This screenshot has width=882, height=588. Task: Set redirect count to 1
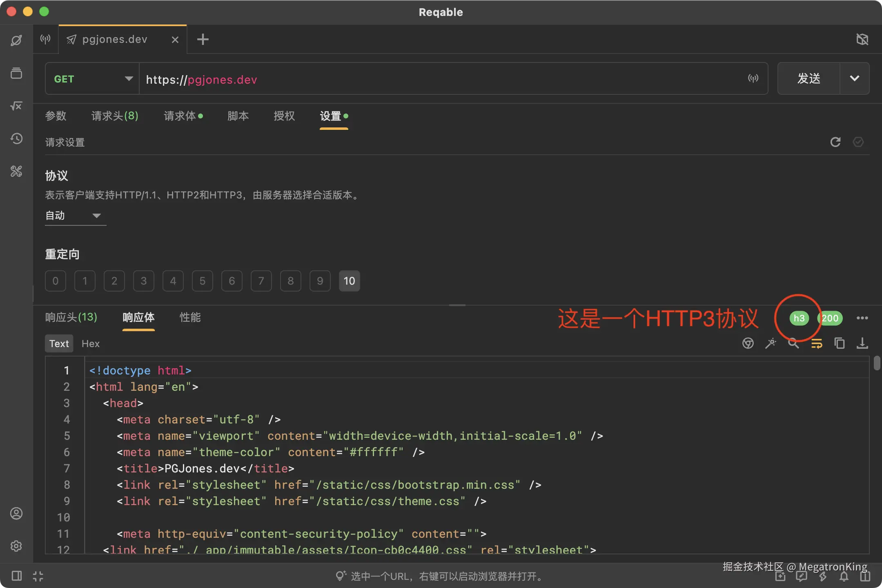[x=85, y=281]
